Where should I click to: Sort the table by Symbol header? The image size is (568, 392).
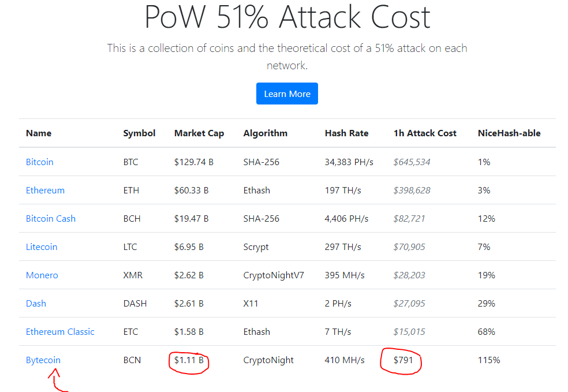coord(139,133)
